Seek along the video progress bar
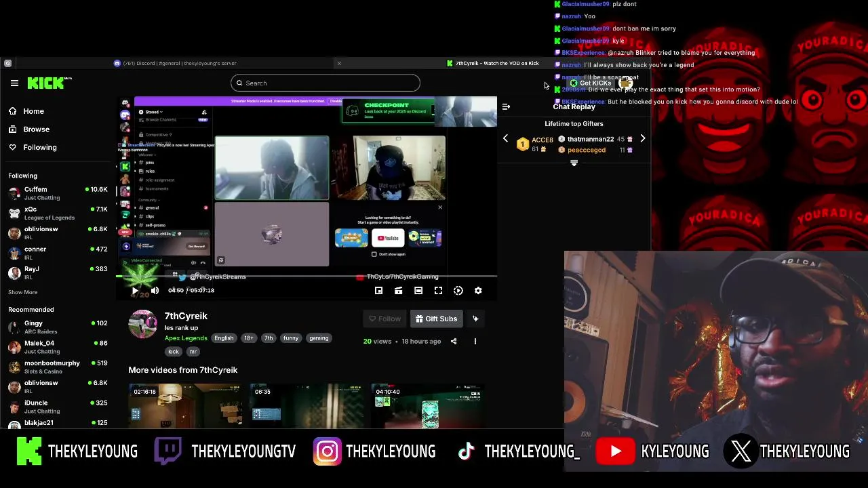 tap(307, 277)
